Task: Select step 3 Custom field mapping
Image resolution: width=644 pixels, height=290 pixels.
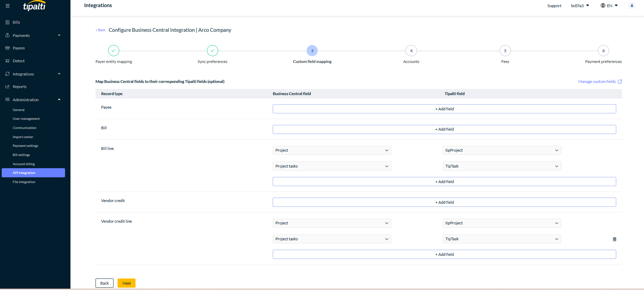Action: [312, 51]
